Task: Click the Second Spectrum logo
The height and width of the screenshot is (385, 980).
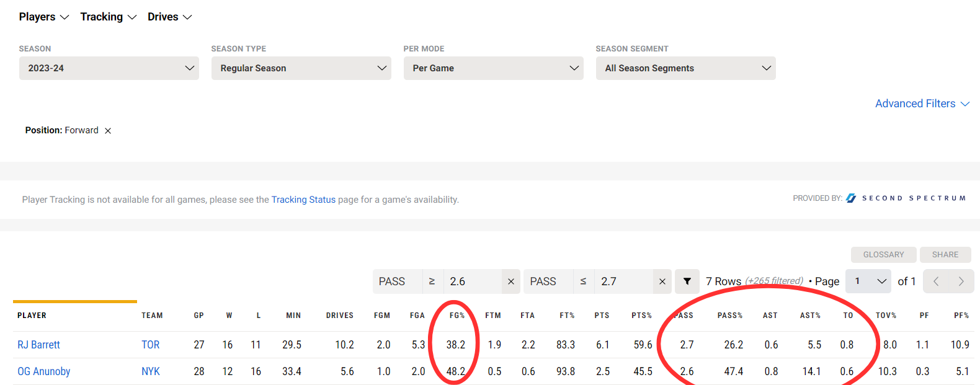Action: pos(906,198)
